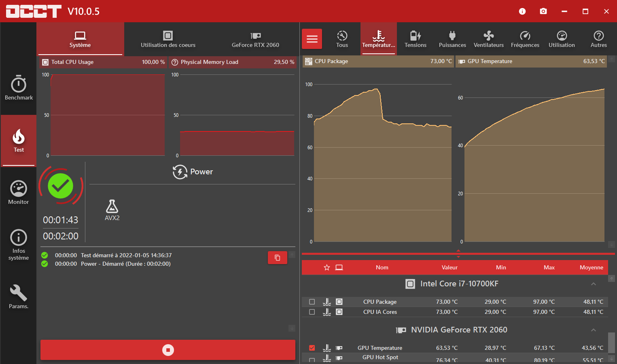The image size is (617, 364).
Task: Click the star favorites column icon
Action: point(327,267)
